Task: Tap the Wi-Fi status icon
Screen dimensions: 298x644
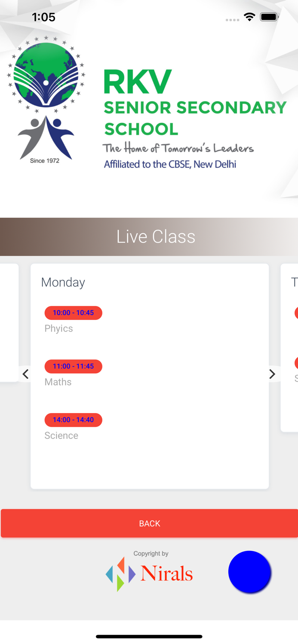Action: [x=249, y=17]
